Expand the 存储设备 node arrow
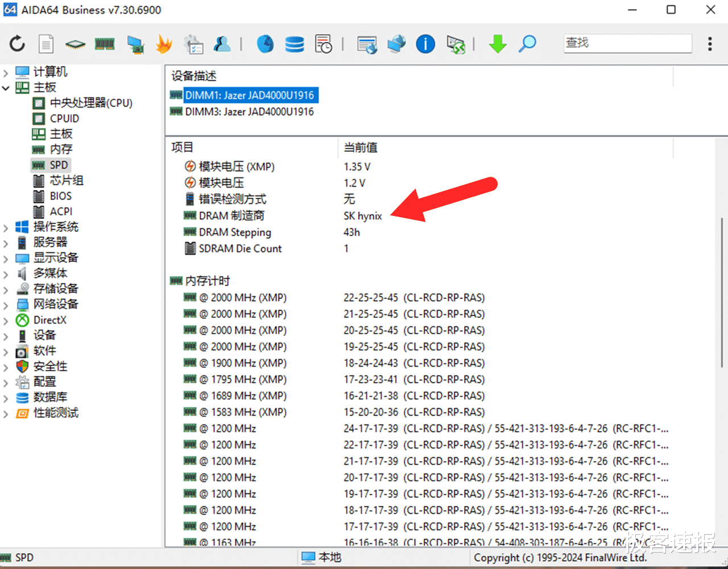This screenshot has width=728, height=569. (6, 289)
